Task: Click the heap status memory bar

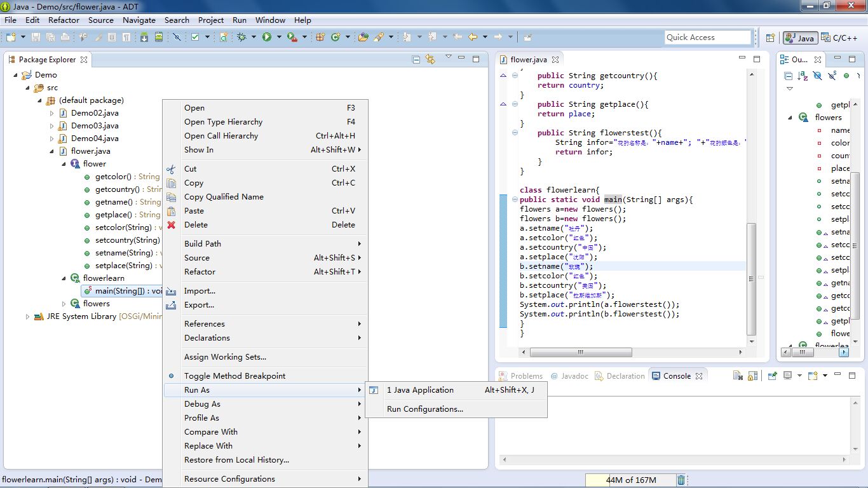Action: coord(630,480)
